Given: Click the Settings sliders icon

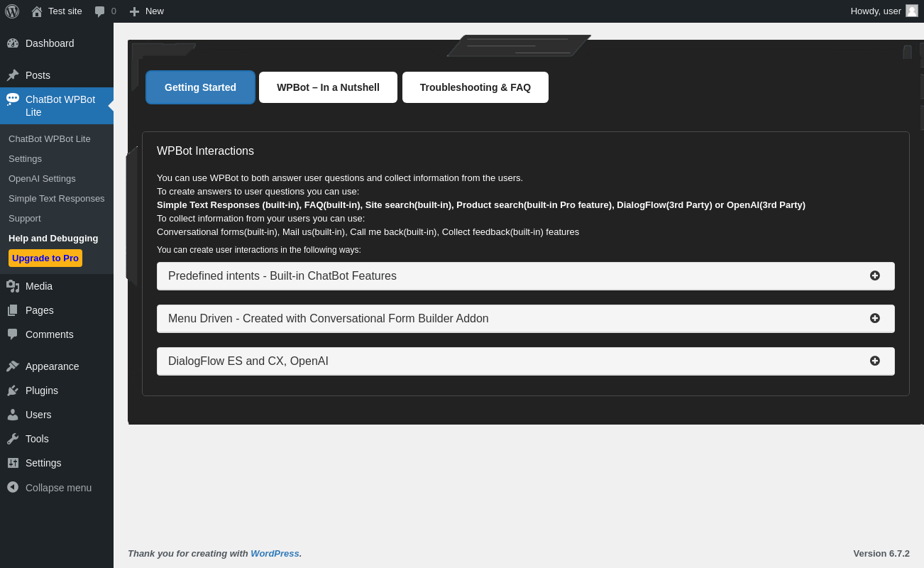Looking at the screenshot, I should (x=13, y=463).
